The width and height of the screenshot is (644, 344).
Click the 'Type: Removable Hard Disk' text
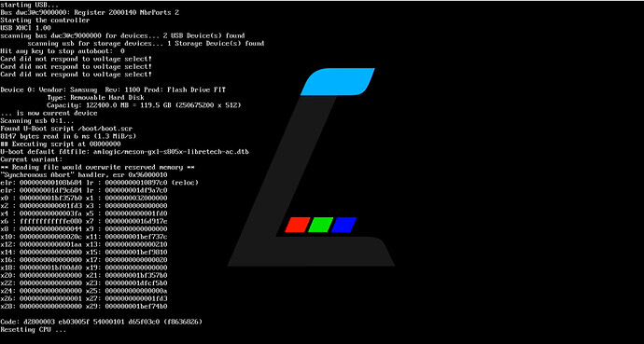95,98
